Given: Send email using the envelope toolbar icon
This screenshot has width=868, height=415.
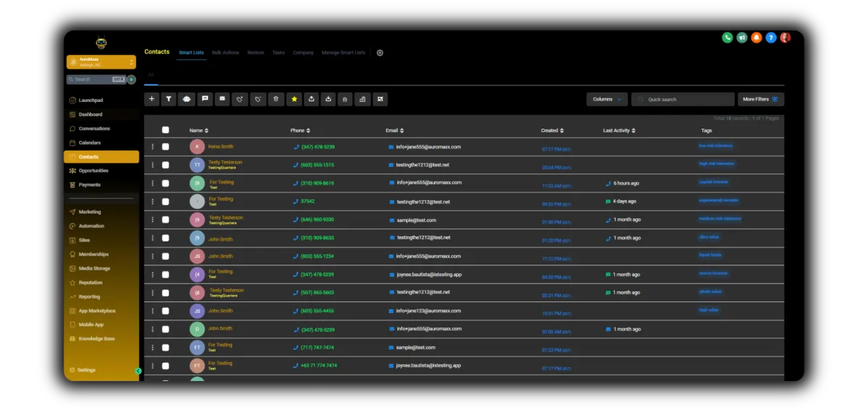Looking at the screenshot, I should [x=222, y=99].
